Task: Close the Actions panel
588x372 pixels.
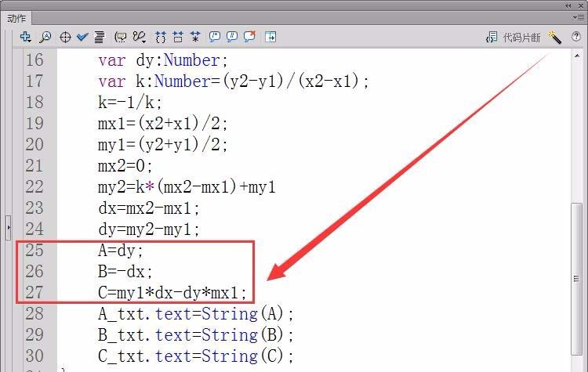Action: 580,5
